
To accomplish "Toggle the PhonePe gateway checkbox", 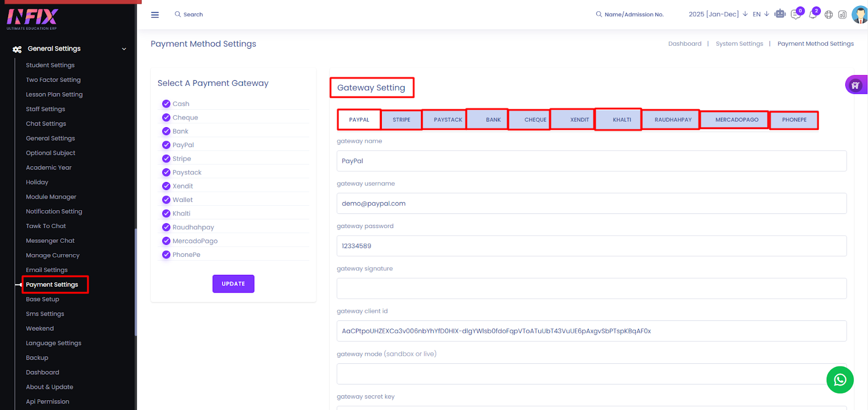I will [x=166, y=255].
